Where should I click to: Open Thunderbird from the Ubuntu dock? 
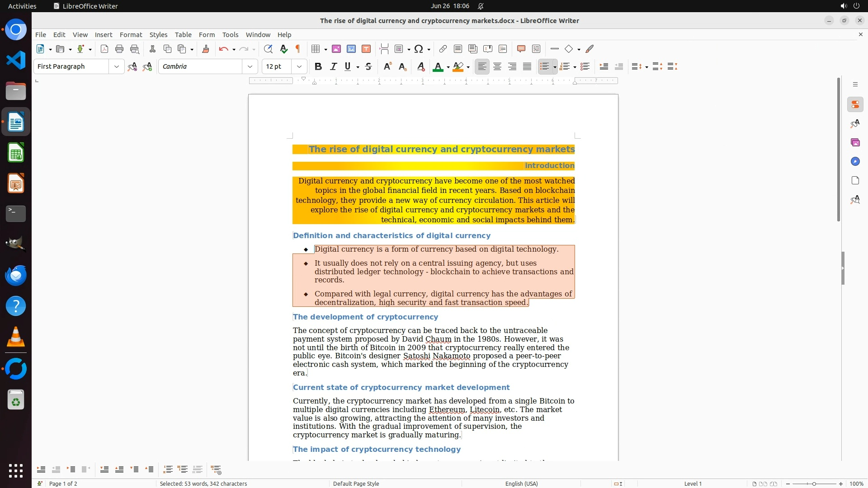coord(16,275)
